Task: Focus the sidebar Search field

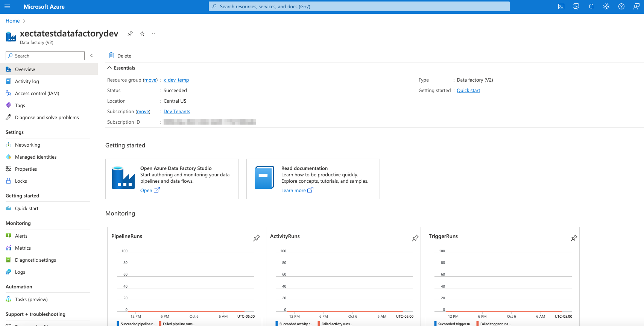Action: (45, 56)
